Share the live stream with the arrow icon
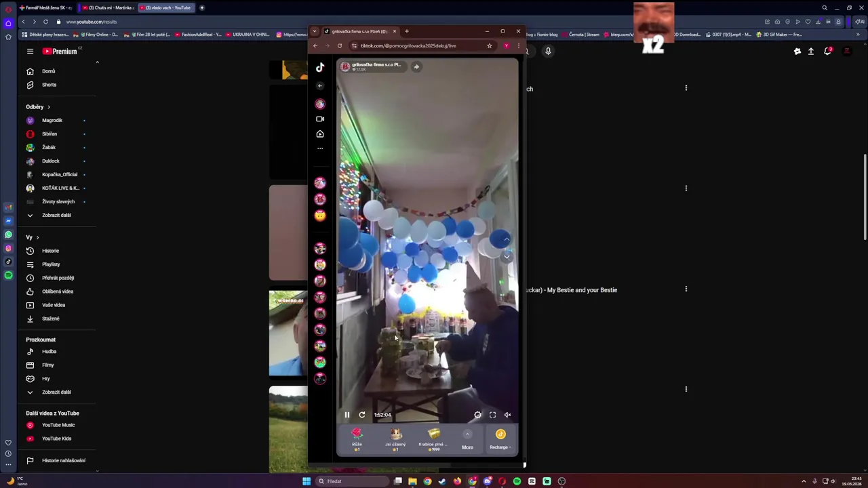 pyautogui.click(x=416, y=66)
